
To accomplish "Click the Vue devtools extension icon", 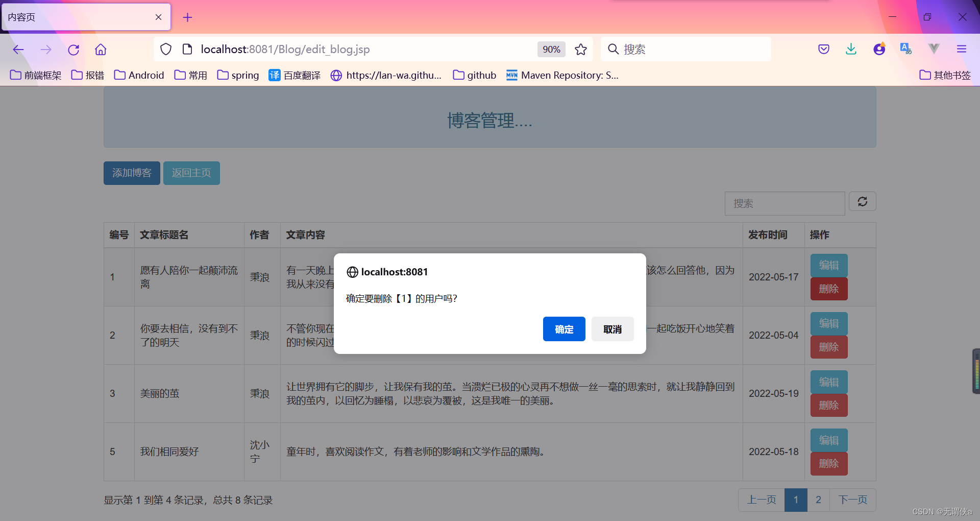I will pyautogui.click(x=934, y=49).
